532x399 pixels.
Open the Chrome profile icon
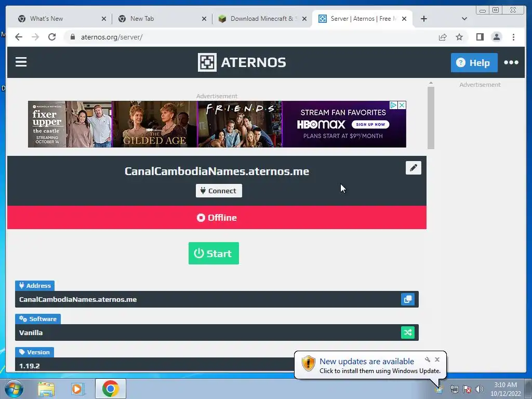(496, 37)
